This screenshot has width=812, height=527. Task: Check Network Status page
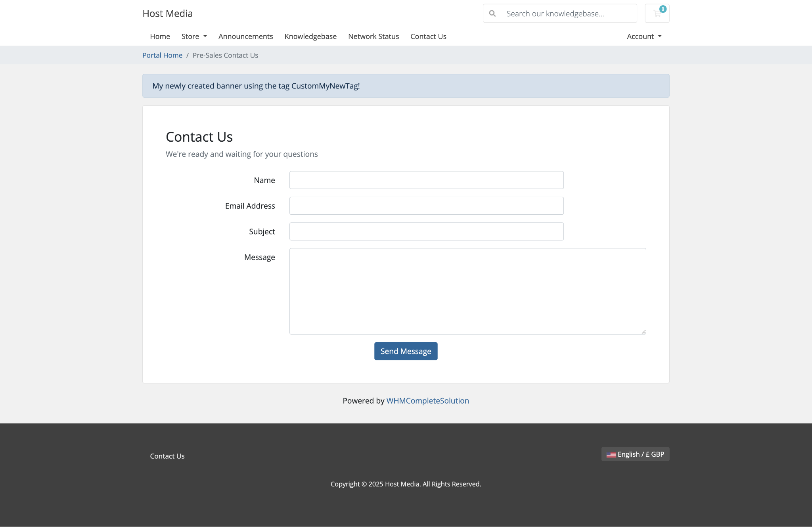pyautogui.click(x=373, y=37)
